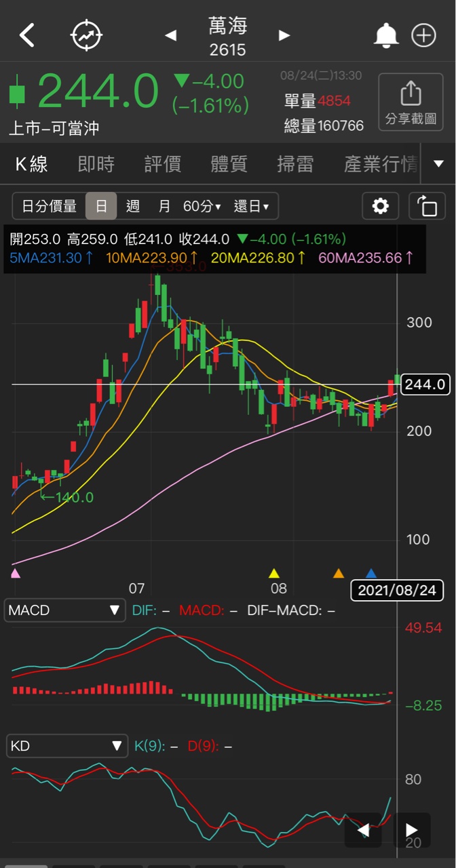Rotate chart to landscape view icon
The width and height of the screenshot is (456, 868).
pyautogui.click(x=427, y=206)
